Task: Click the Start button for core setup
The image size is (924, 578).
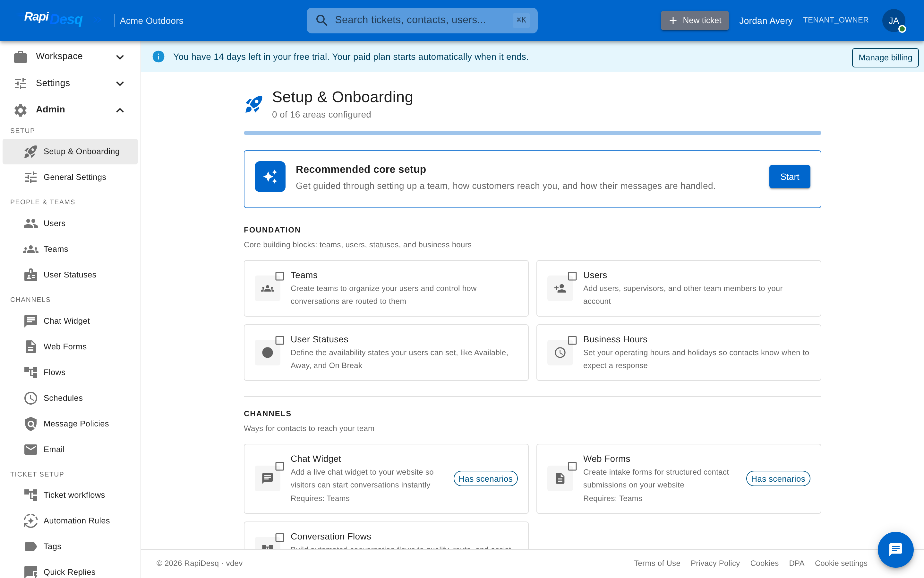Action: coord(790,177)
